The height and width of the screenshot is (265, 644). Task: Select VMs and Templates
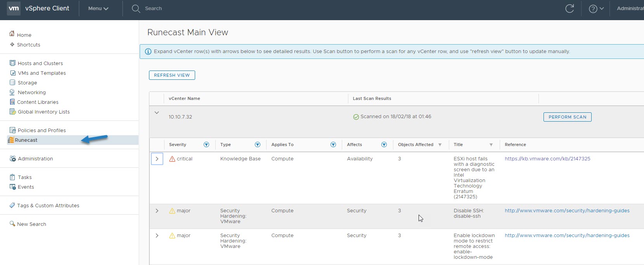pos(42,73)
